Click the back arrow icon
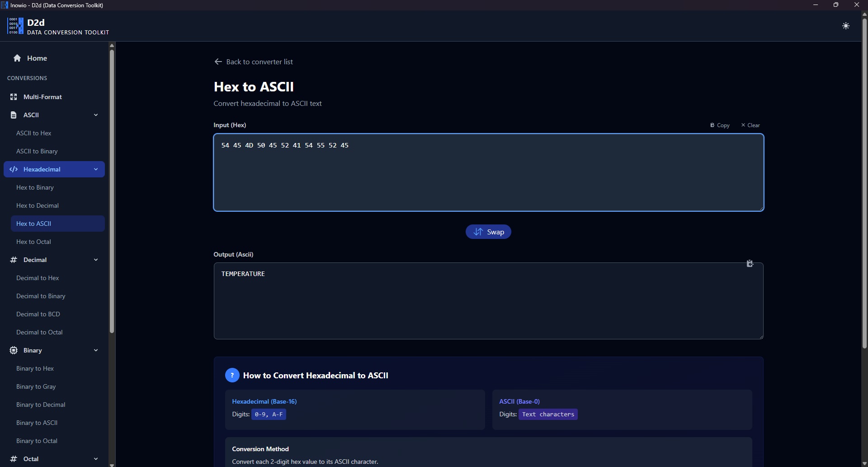 (218, 62)
